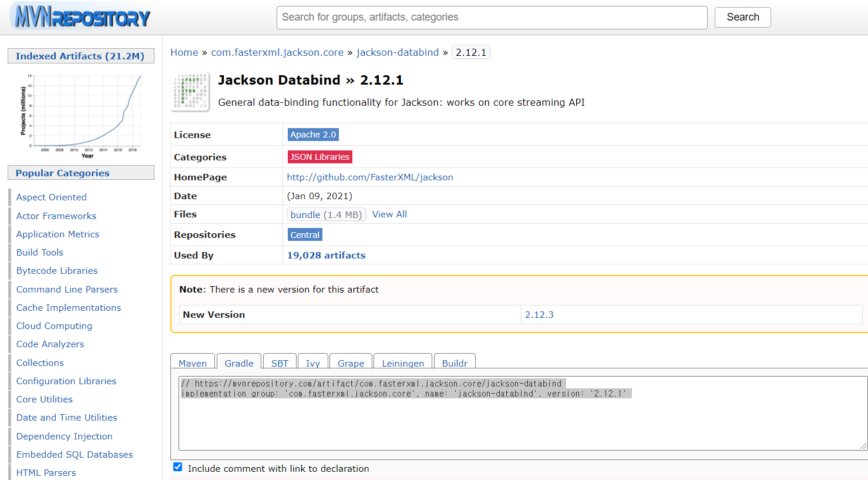Screen dimensions: 868x480
Task: Switch to the SBT tab
Action: [x=280, y=363]
